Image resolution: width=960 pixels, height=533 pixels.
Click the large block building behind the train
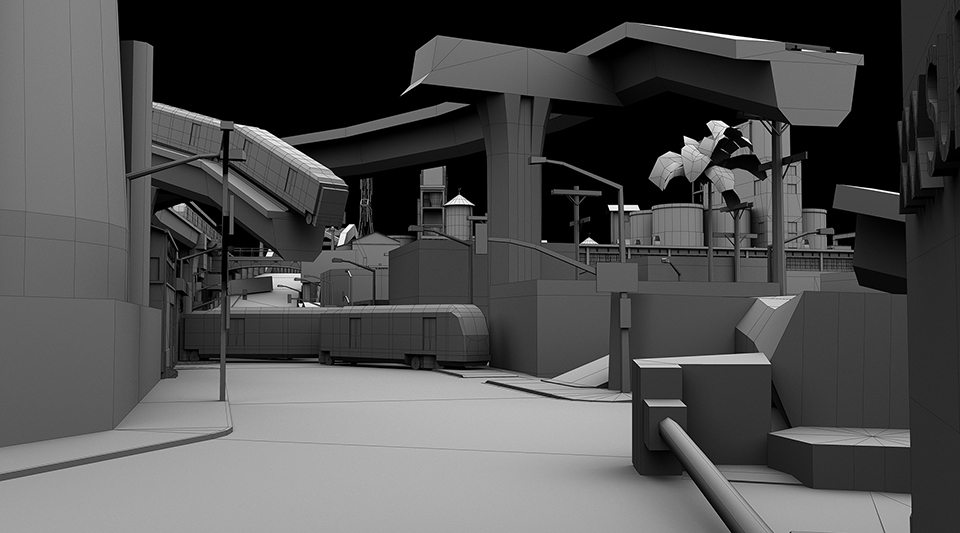click(432, 270)
